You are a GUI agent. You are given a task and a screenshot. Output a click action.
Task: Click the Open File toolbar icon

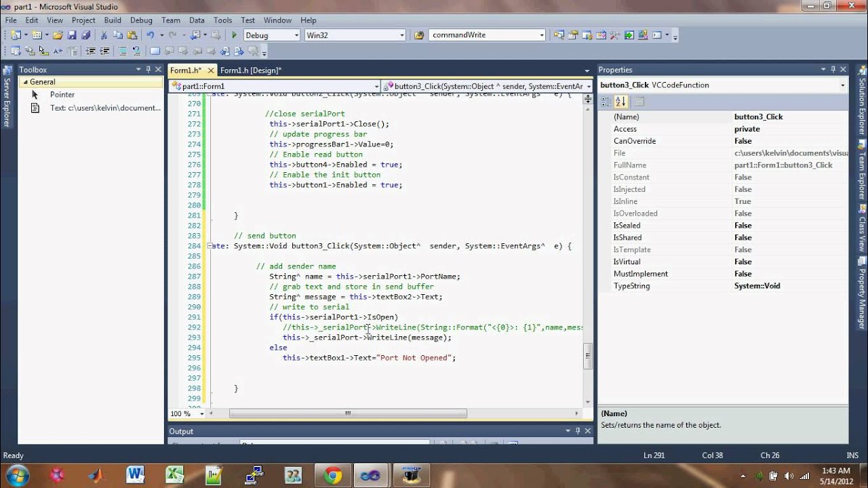58,35
